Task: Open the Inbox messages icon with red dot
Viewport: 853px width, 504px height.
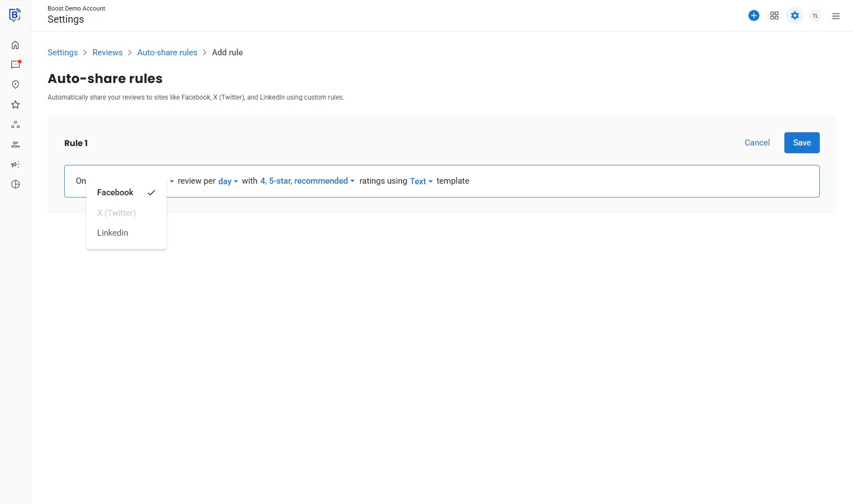Action: tap(15, 65)
